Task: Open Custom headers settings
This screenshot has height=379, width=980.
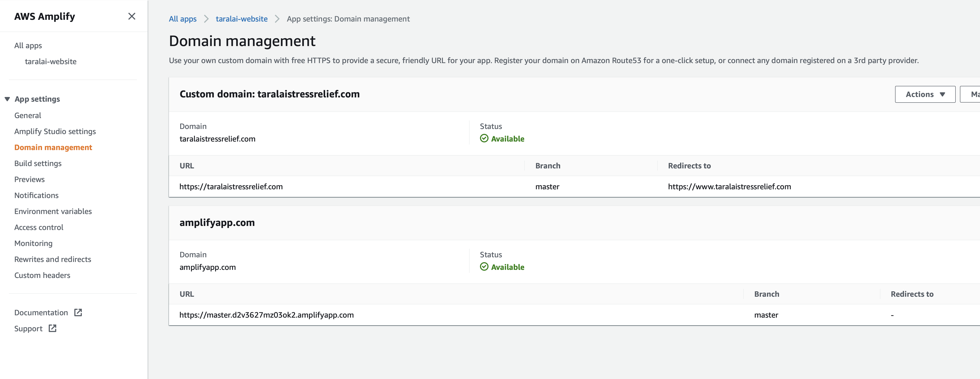Action: (42, 275)
